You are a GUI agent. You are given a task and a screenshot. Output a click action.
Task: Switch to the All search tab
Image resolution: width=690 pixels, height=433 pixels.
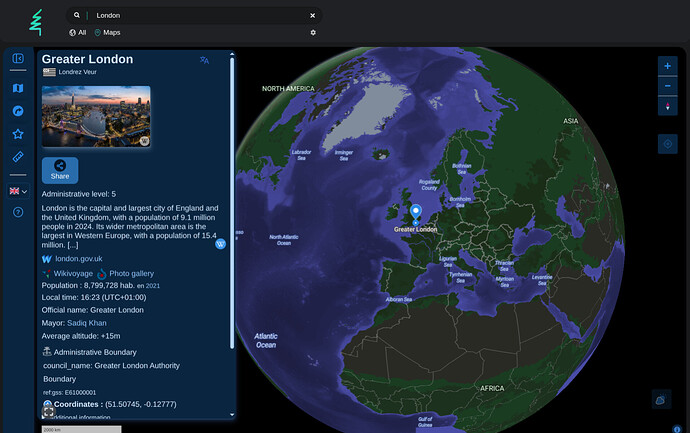[77, 33]
